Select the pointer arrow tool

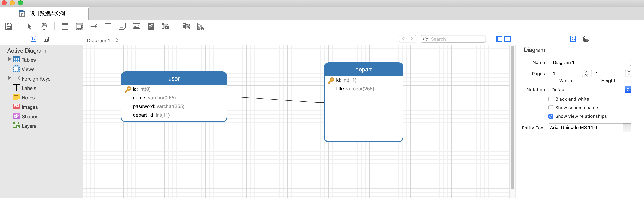tap(29, 26)
